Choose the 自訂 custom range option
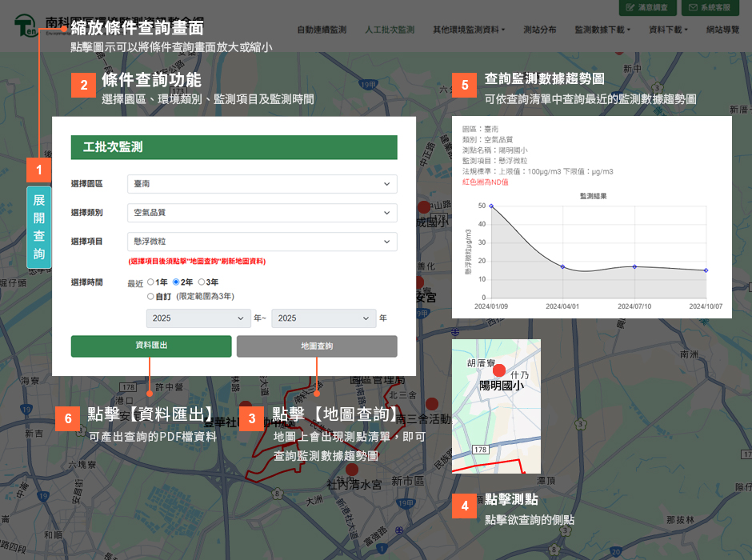752x560 pixels. [x=150, y=296]
